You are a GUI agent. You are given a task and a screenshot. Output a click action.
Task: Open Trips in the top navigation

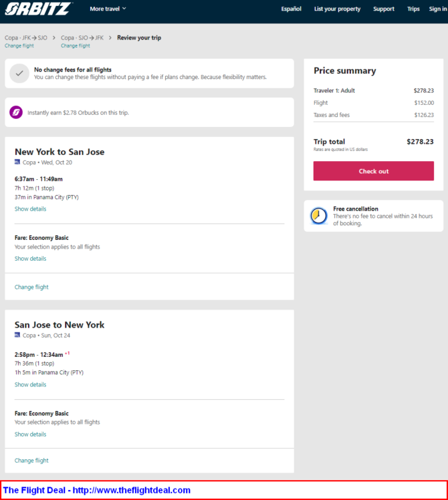click(413, 9)
